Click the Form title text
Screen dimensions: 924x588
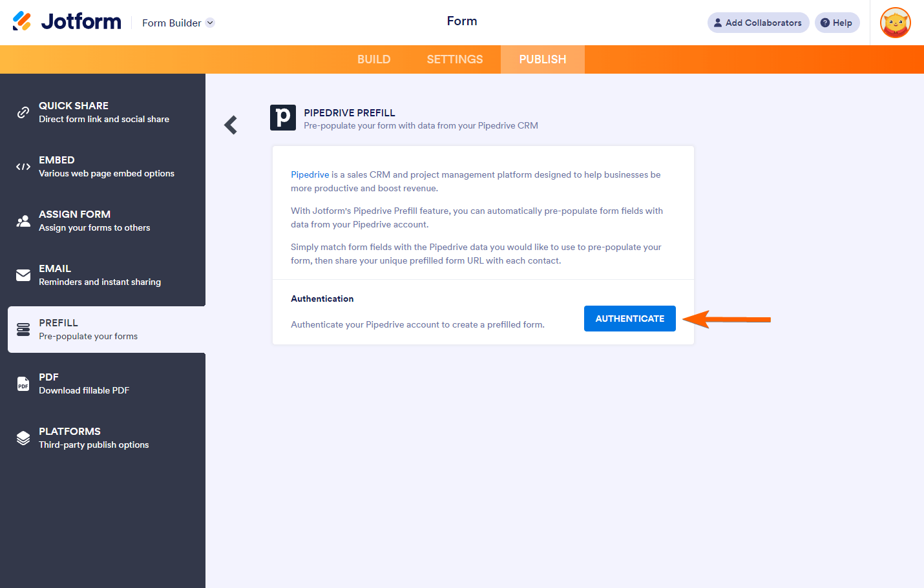pos(462,21)
